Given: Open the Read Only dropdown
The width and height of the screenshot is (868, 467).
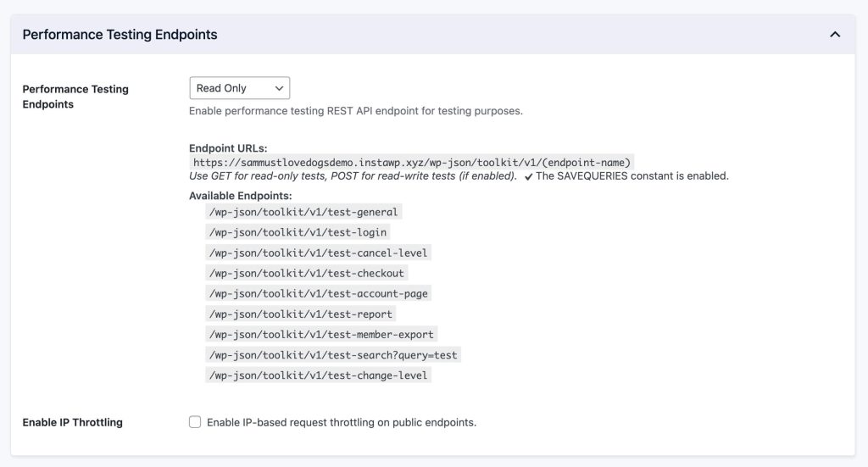Looking at the screenshot, I should click(x=239, y=88).
